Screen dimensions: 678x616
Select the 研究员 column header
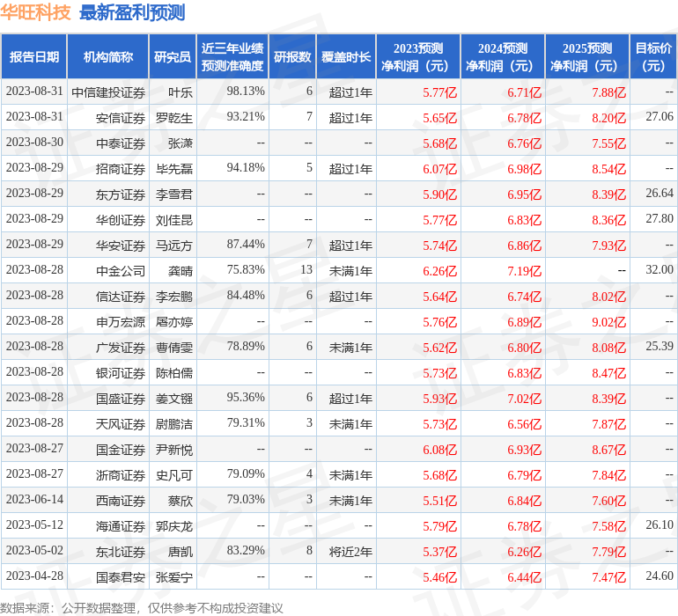click(x=173, y=56)
